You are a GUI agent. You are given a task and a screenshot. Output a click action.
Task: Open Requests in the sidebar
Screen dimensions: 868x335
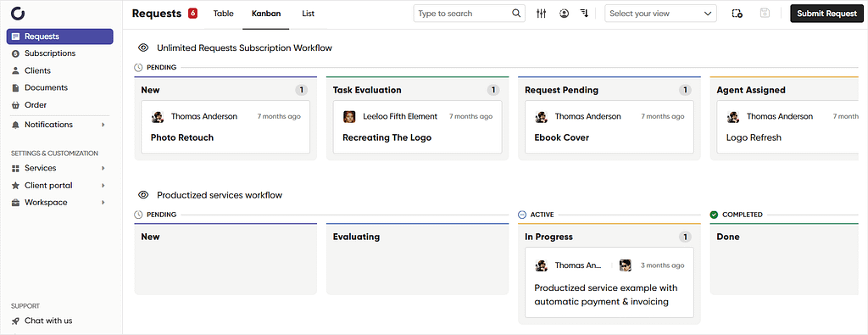point(60,36)
